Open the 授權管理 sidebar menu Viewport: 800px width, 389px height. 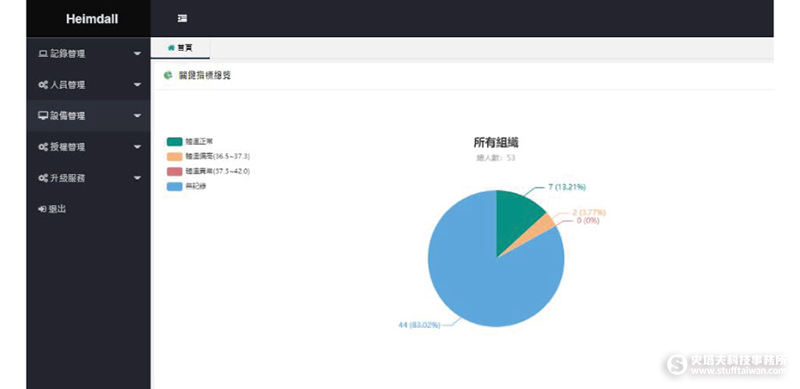(x=89, y=147)
